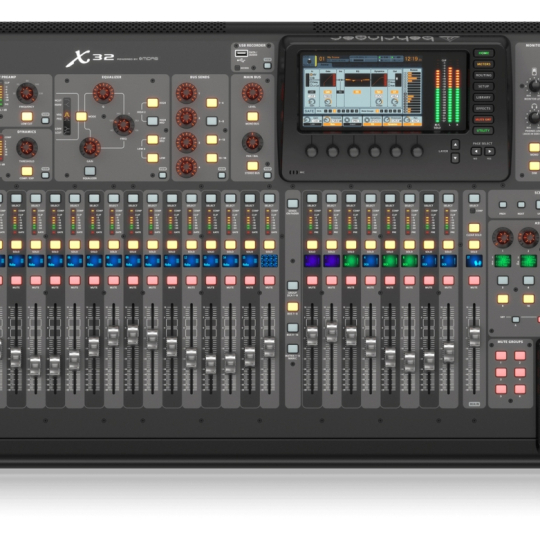Click the Dynamics THRESHOLD knob
The height and width of the screenshot is (540, 540).
[x=27, y=147]
